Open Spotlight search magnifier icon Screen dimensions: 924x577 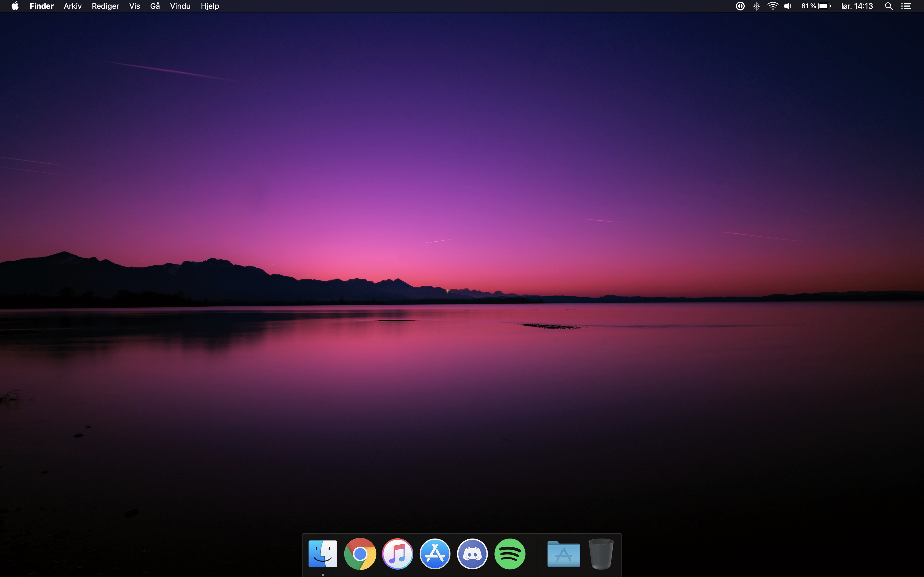coord(889,6)
